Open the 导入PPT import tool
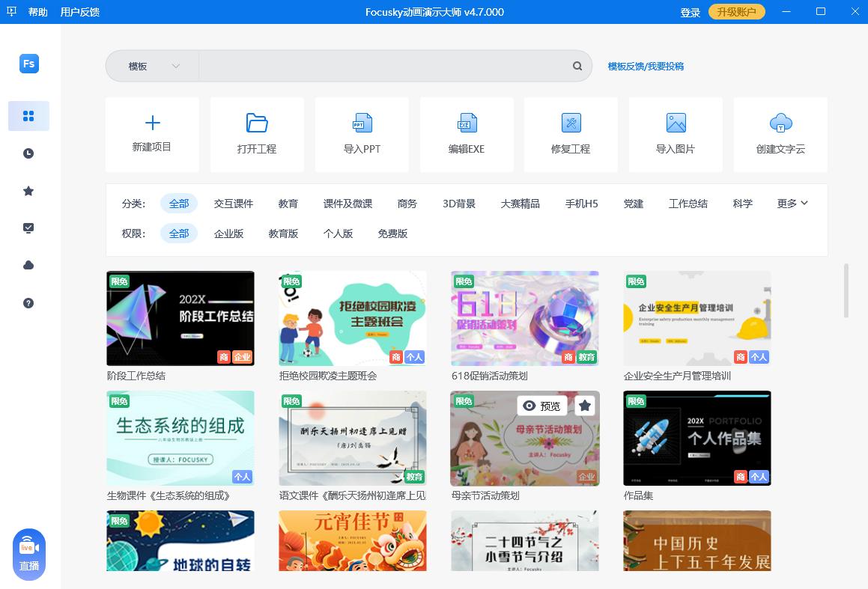Viewport: 868px width, 589px height. pyautogui.click(x=362, y=135)
